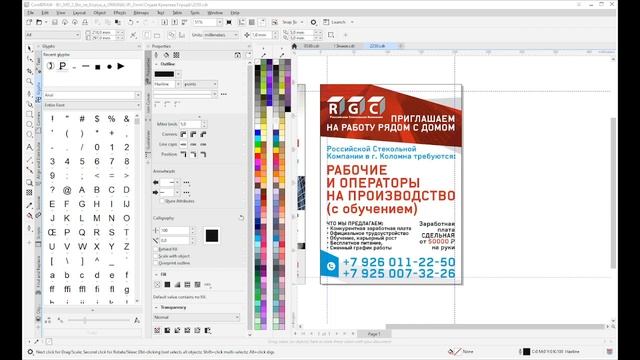640x360 pixels.
Task: Click the Import icon in toolbar
Action: (x=164, y=22)
